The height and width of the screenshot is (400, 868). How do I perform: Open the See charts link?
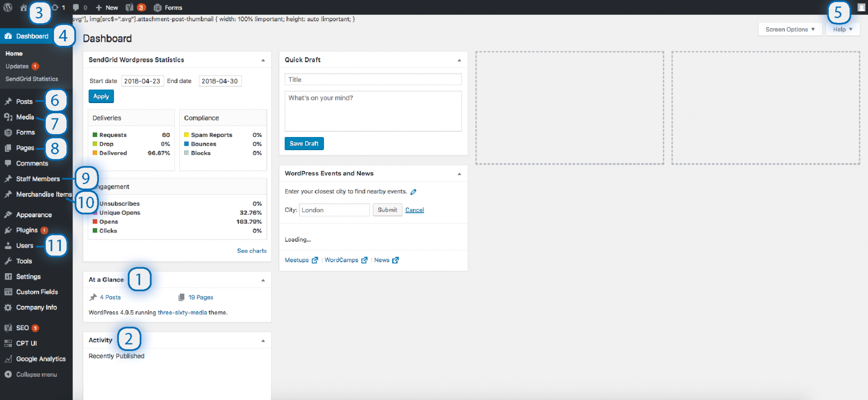(x=252, y=251)
